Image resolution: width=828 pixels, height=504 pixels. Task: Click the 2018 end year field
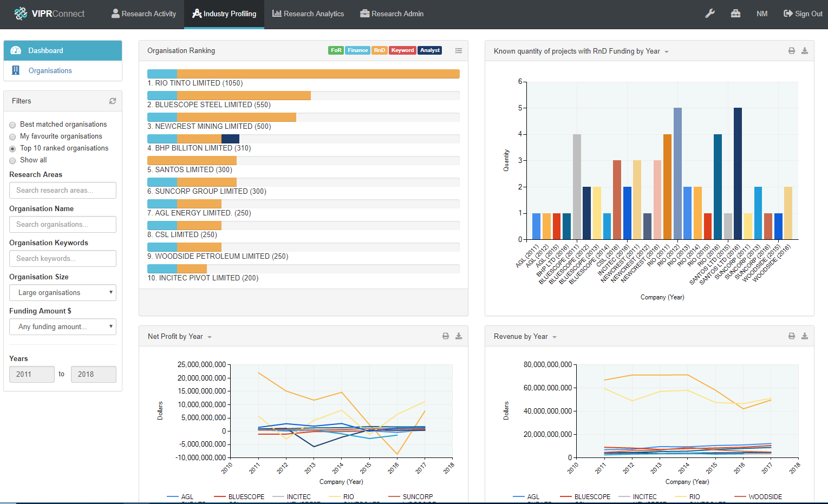(x=94, y=374)
